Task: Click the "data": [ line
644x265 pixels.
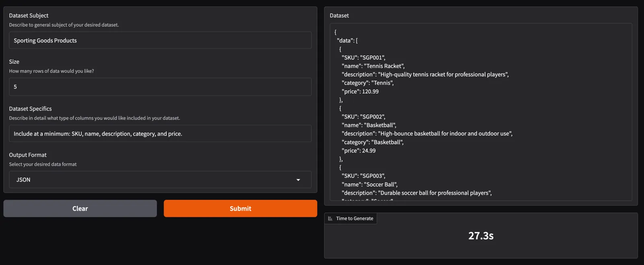Action: pos(347,41)
